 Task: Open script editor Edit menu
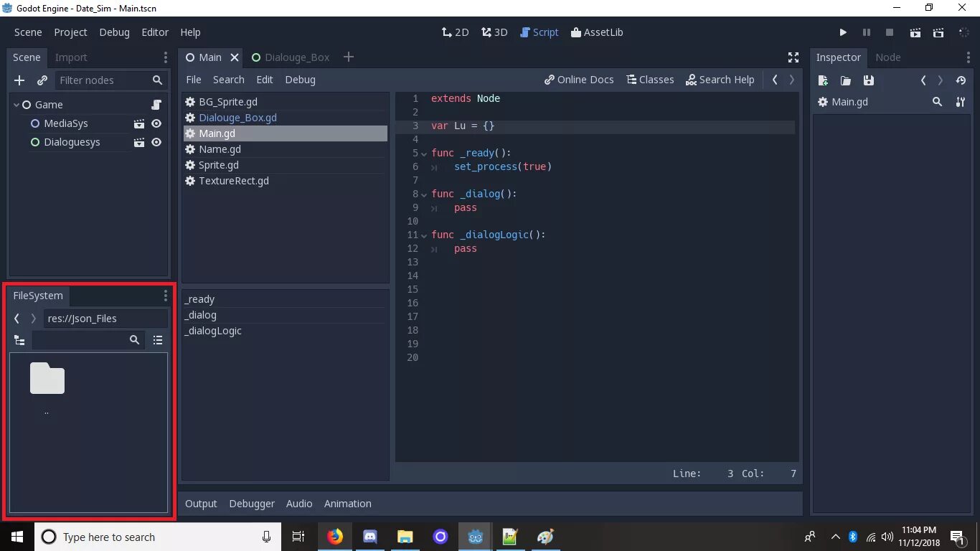[265, 80]
